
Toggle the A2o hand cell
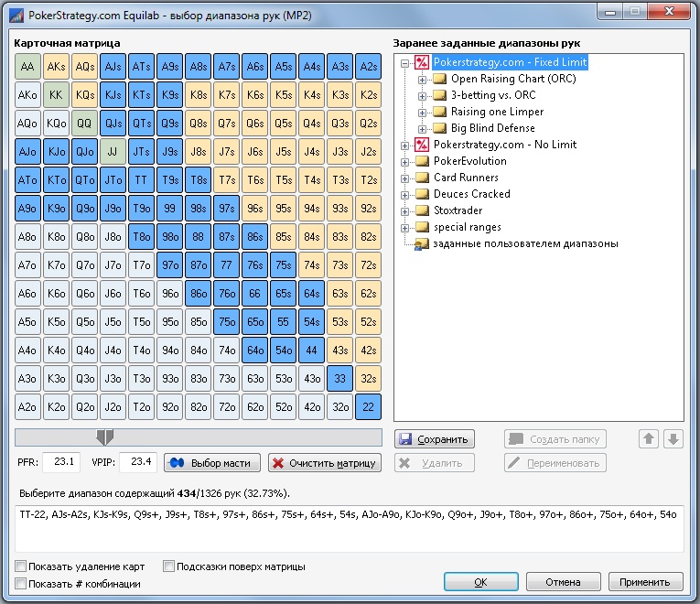coord(27,406)
